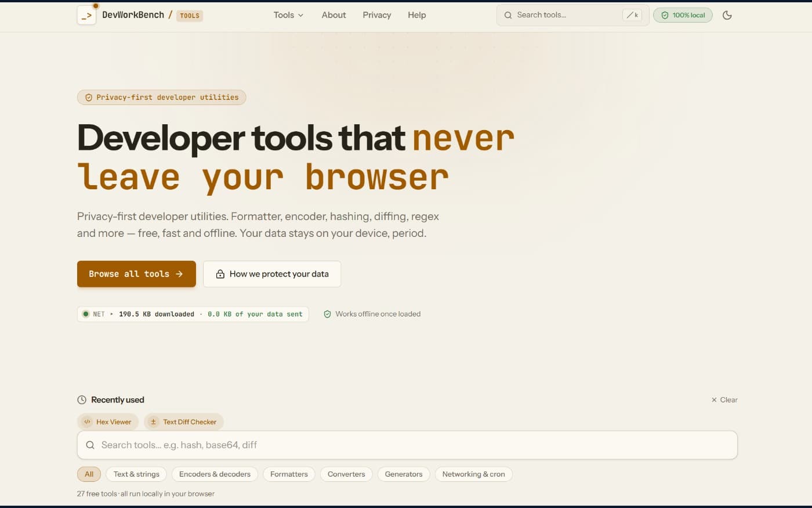Viewport: 812px width, 508px height.
Task: Click the clock icon next to Recently used
Action: [x=82, y=400]
